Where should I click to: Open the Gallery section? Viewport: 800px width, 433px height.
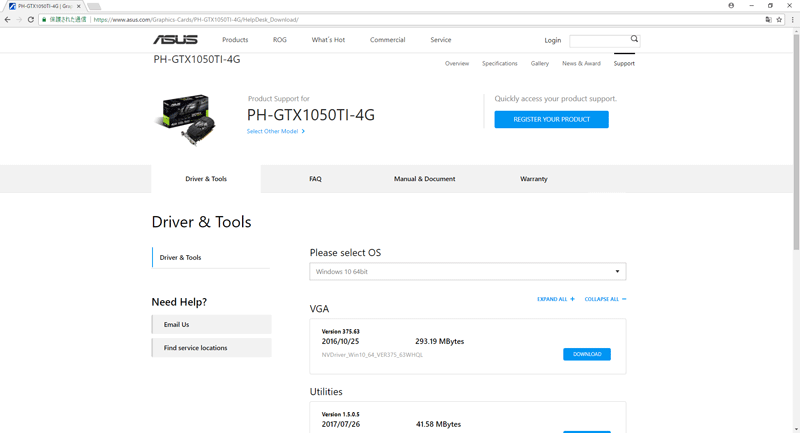(539, 63)
